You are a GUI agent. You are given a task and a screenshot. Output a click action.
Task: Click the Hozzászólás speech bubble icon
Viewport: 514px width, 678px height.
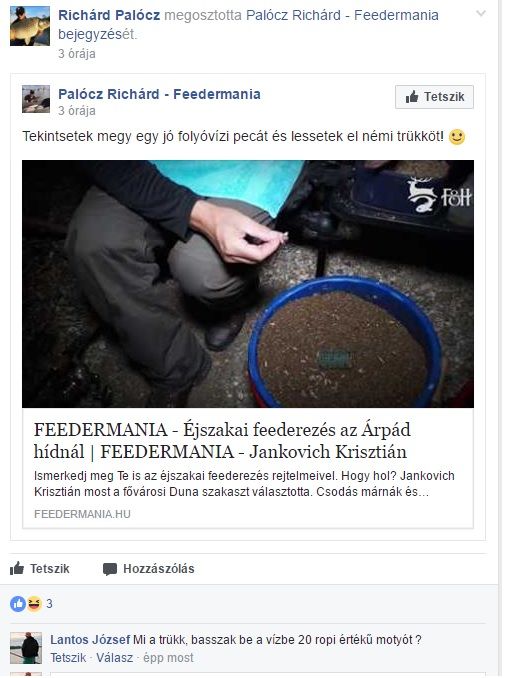click(x=110, y=569)
